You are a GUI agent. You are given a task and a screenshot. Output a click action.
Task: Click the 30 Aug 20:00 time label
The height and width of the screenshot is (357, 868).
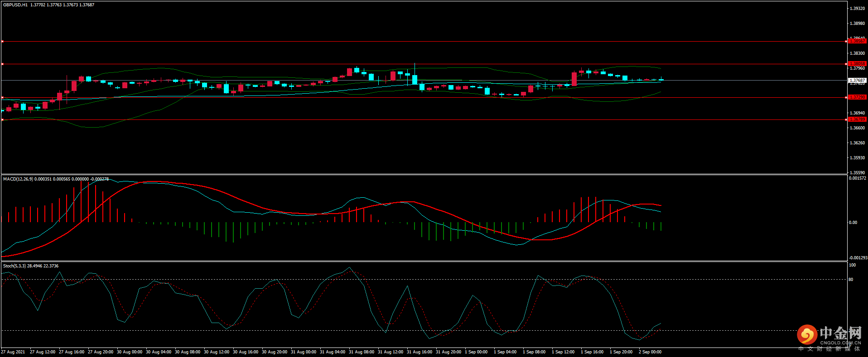click(275, 352)
